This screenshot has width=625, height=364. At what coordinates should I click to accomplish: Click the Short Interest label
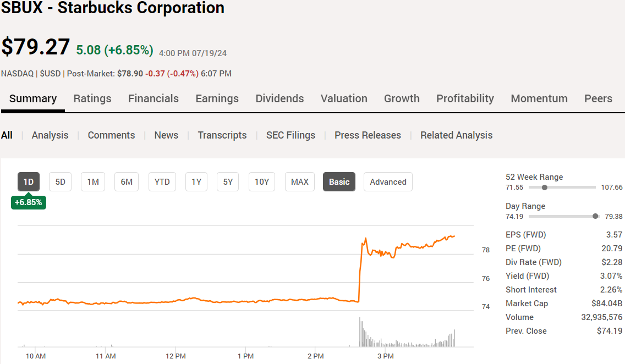(x=531, y=290)
